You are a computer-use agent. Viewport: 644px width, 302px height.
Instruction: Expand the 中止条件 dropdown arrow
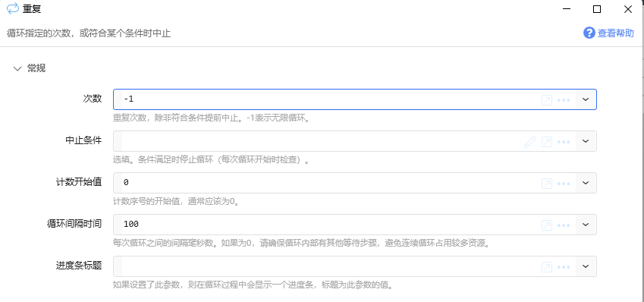586,141
